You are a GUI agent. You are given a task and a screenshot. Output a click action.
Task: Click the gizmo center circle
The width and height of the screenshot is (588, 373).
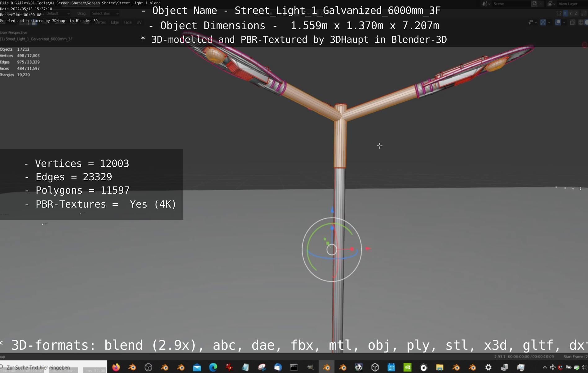(x=332, y=249)
